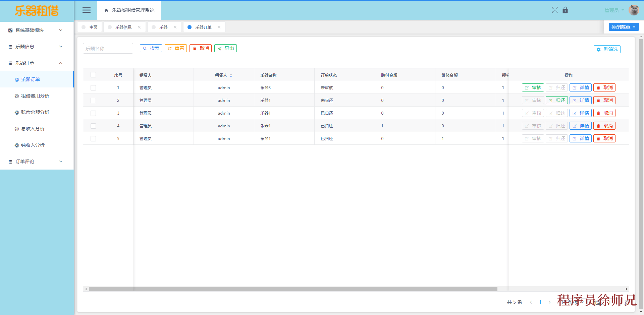
Task: Click the 归还 button on row 2
Action: pos(556,100)
